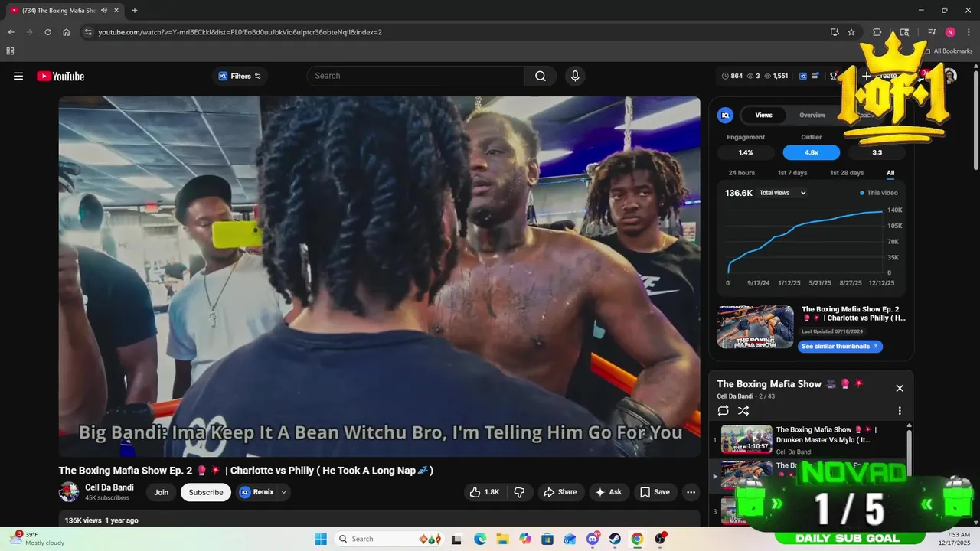This screenshot has width=980, height=551.
Task: Select the 3.3 score pill
Action: click(x=877, y=152)
